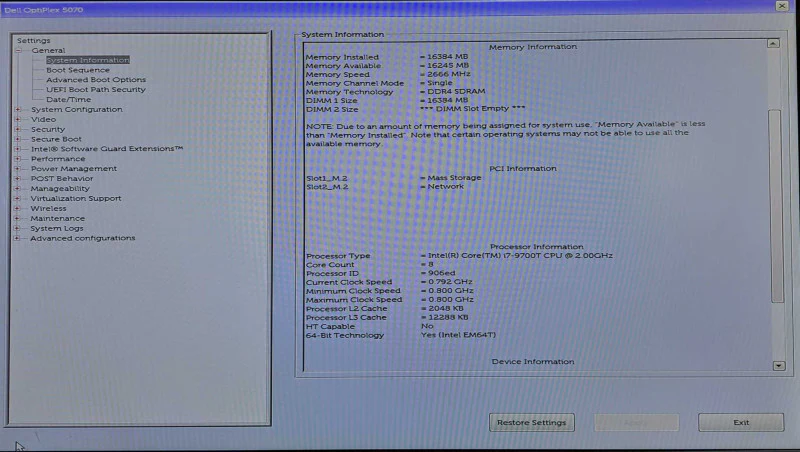Click the Device Information heading
The image size is (800, 452).
tap(533, 362)
